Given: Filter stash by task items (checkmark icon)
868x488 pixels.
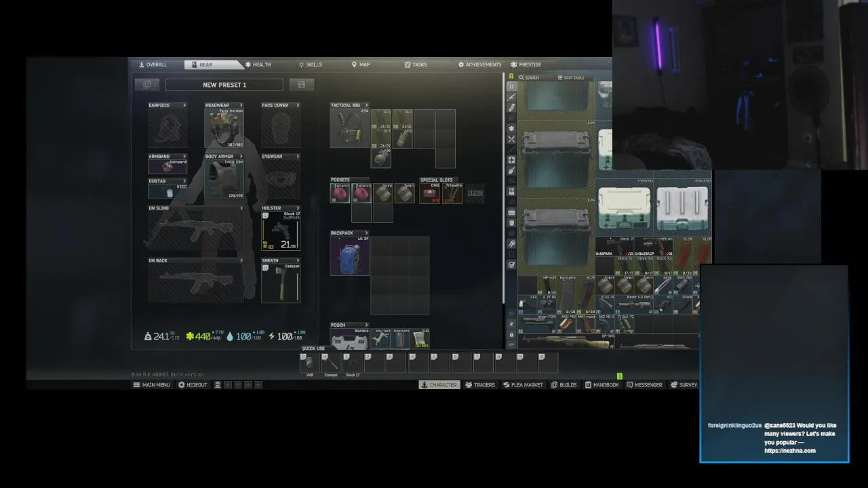Looking at the screenshot, I should (x=511, y=264).
